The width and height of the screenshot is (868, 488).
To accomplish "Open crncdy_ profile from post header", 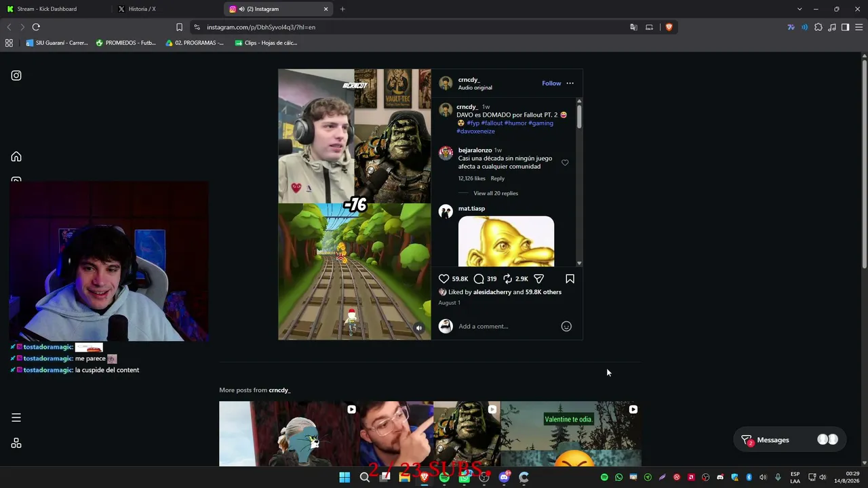I will 469,79.
